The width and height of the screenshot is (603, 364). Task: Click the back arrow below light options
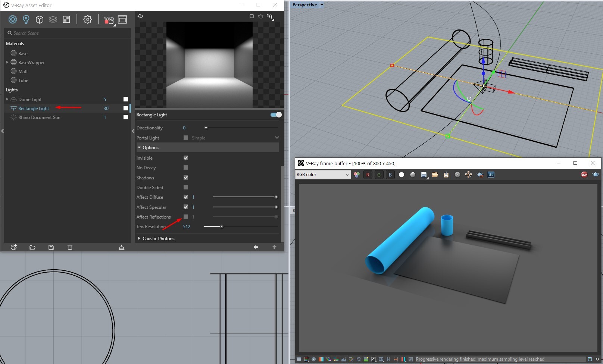pyautogui.click(x=256, y=247)
